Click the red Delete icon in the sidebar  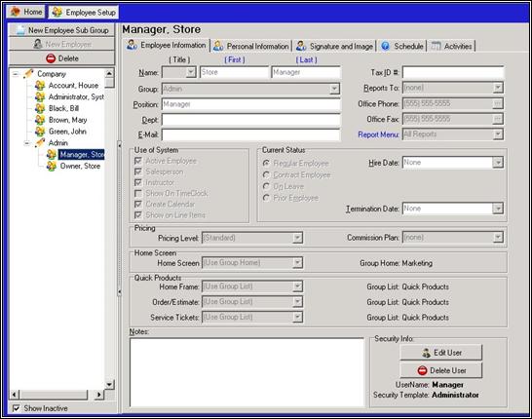tap(51, 58)
